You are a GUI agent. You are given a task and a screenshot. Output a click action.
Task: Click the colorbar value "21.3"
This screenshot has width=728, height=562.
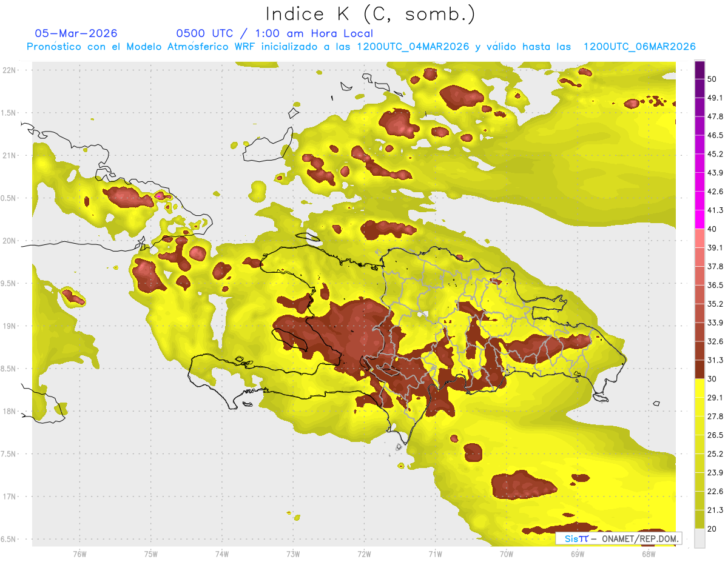(x=715, y=510)
